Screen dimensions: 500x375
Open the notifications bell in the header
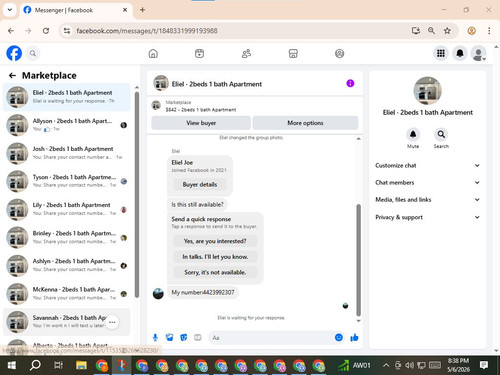[x=460, y=53]
